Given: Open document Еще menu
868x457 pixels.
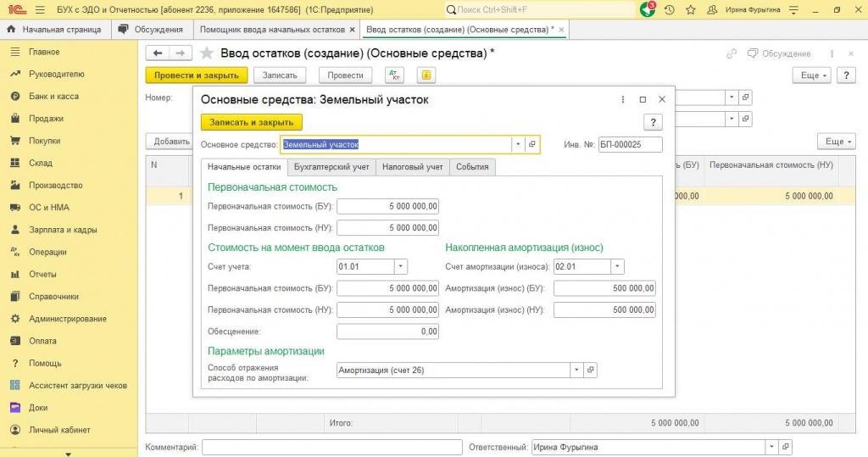Looking at the screenshot, I should point(812,75).
